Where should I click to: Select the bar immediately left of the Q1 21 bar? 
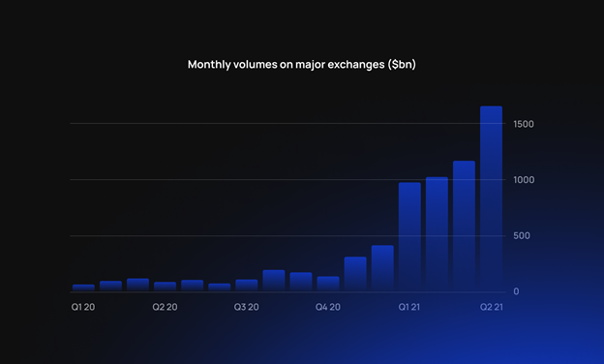click(x=382, y=268)
